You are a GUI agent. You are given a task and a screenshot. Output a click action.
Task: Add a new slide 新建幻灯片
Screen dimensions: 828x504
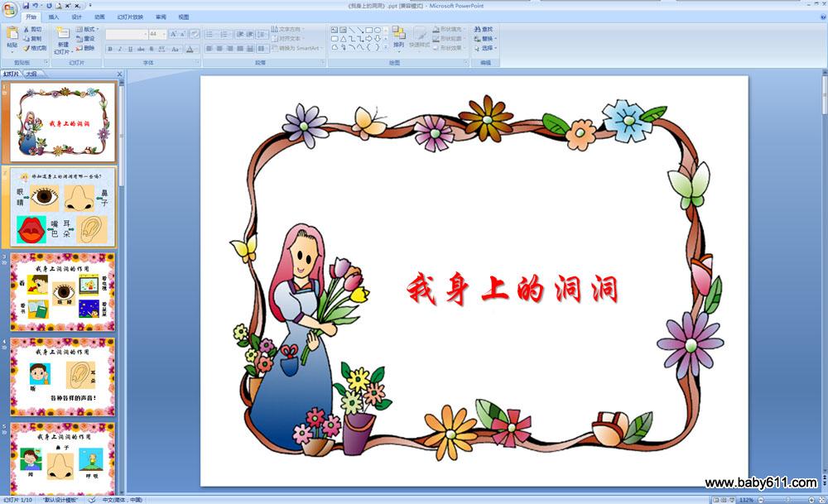63,41
